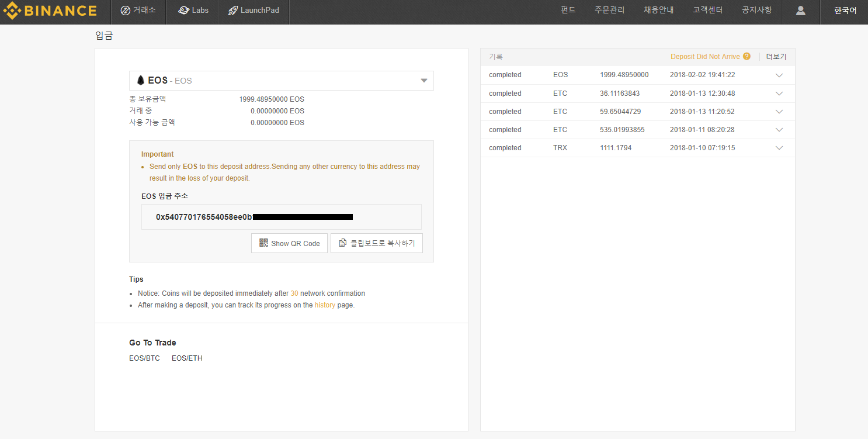Viewport: 868px width, 439px height.
Task: Expand the TRX 1111.1794 deposit record
Action: 779,148
